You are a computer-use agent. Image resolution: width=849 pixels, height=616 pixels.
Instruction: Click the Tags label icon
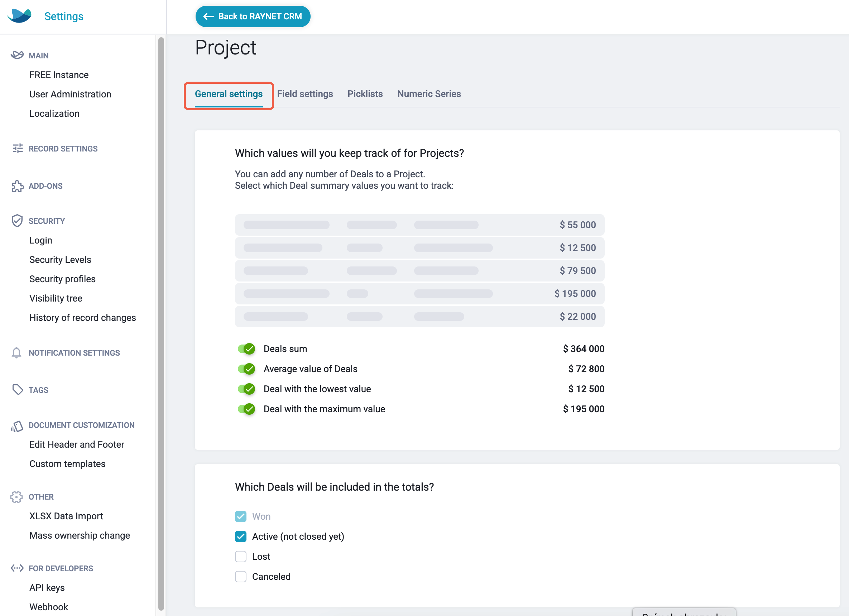tap(17, 390)
